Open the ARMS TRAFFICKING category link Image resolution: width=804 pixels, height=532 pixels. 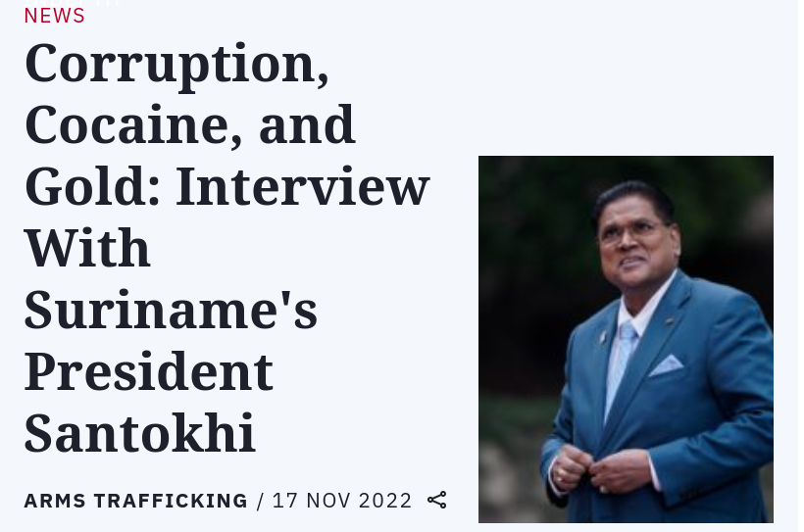pos(135,501)
